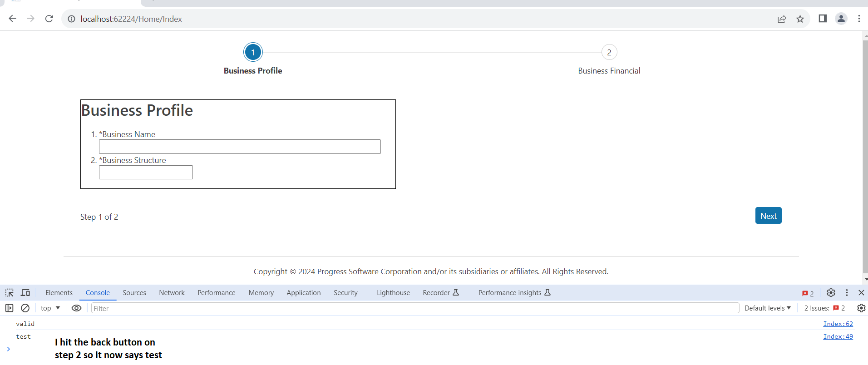Open the DevTools three-dot customize menu
The image size is (868, 365).
tap(847, 293)
